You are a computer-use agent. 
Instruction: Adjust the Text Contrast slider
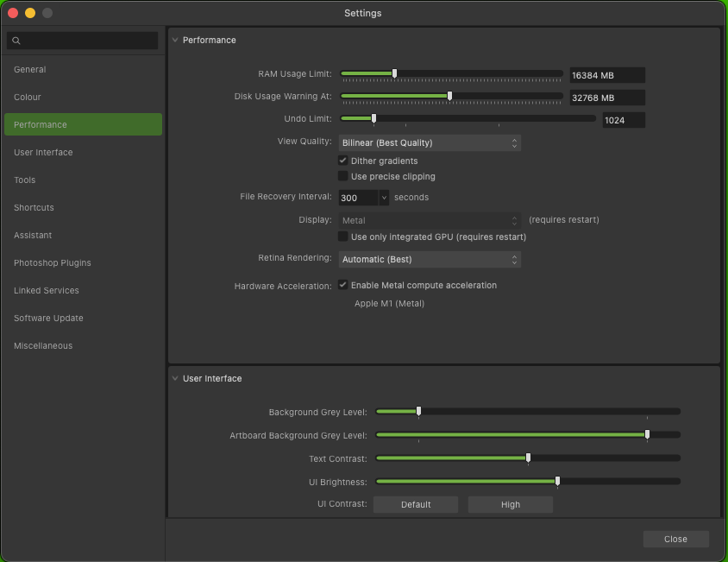pyautogui.click(x=528, y=458)
